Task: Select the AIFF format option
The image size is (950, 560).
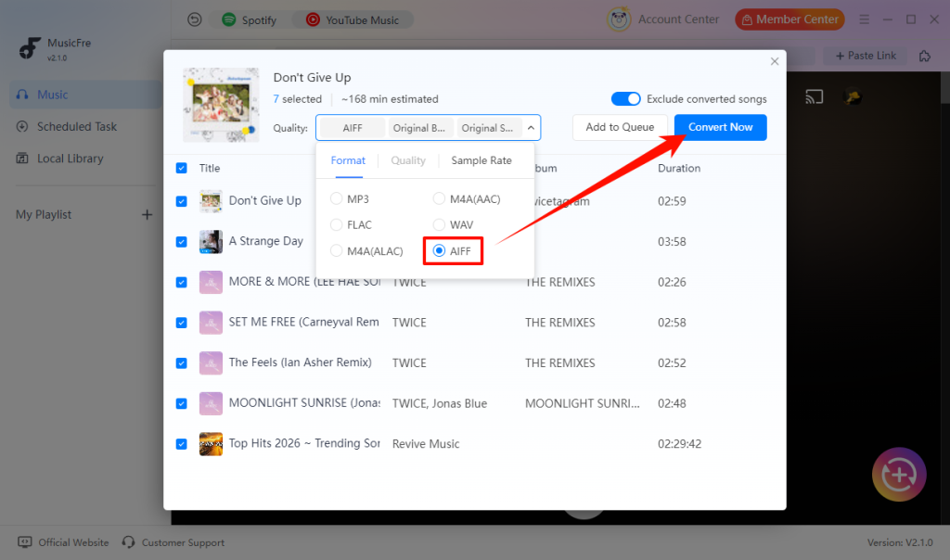Action: click(452, 250)
